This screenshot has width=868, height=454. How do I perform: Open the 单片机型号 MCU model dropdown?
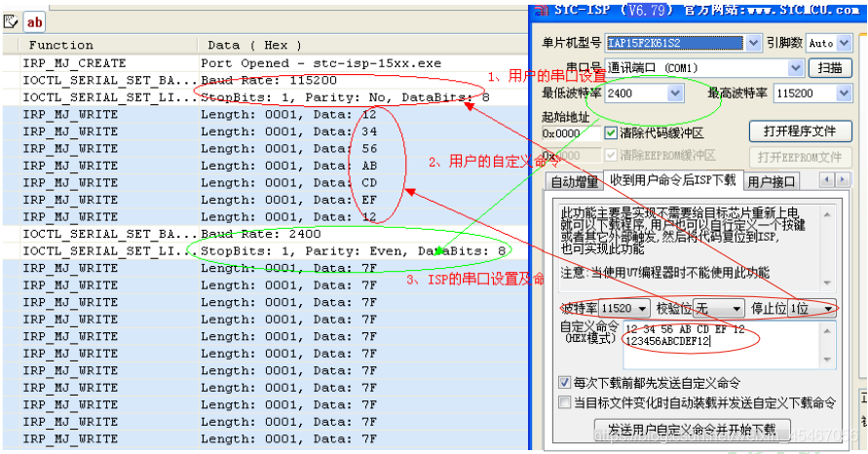click(x=753, y=43)
